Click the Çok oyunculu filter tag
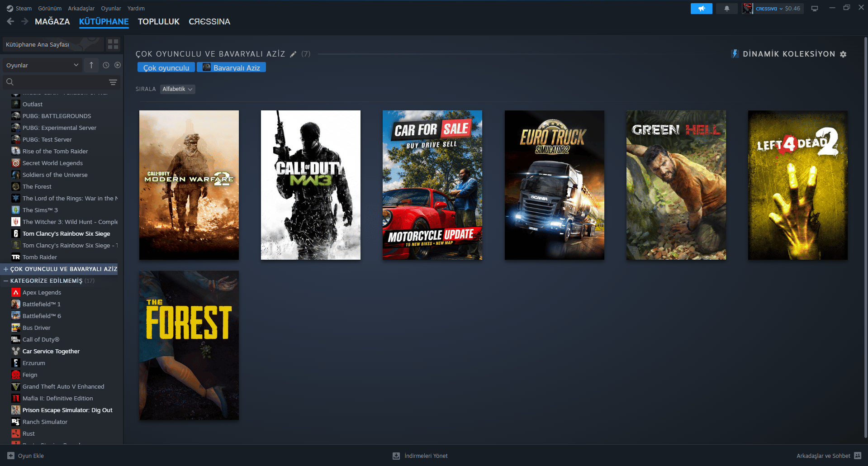The image size is (868, 466). tap(166, 67)
